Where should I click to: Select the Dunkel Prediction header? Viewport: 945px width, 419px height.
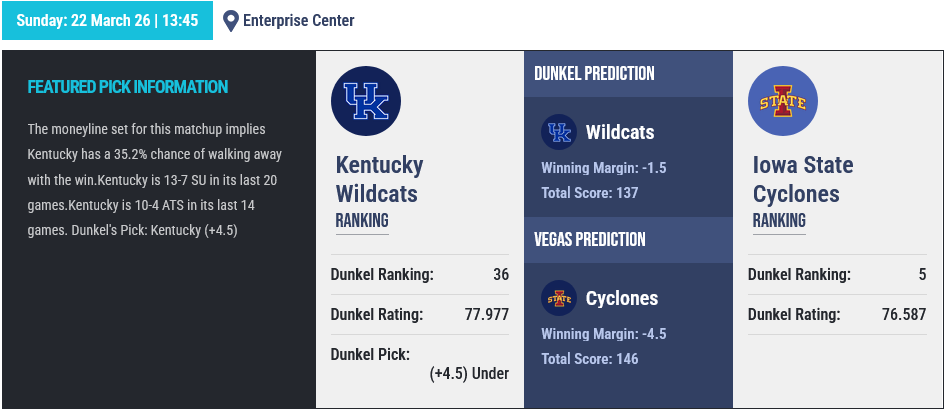point(595,74)
